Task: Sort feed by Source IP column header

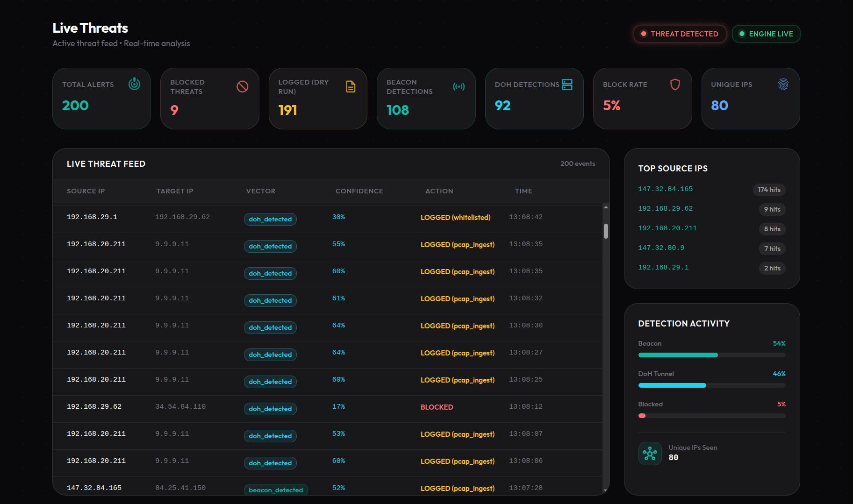Action: [86, 191]
